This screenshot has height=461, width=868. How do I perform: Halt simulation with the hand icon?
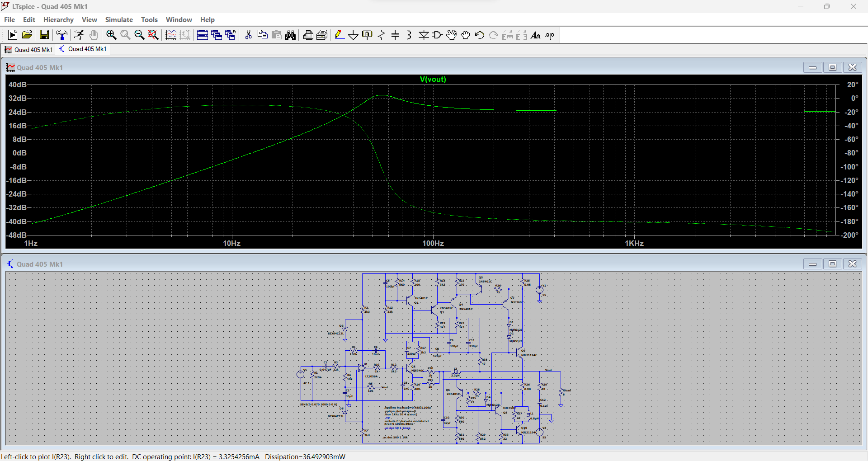tap(94, 35)
